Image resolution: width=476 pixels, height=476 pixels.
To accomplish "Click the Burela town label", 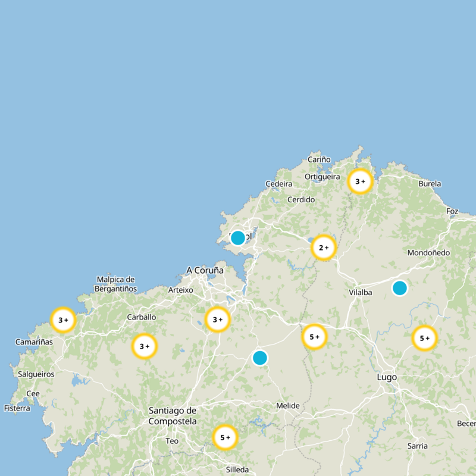I will click(430, 184).
